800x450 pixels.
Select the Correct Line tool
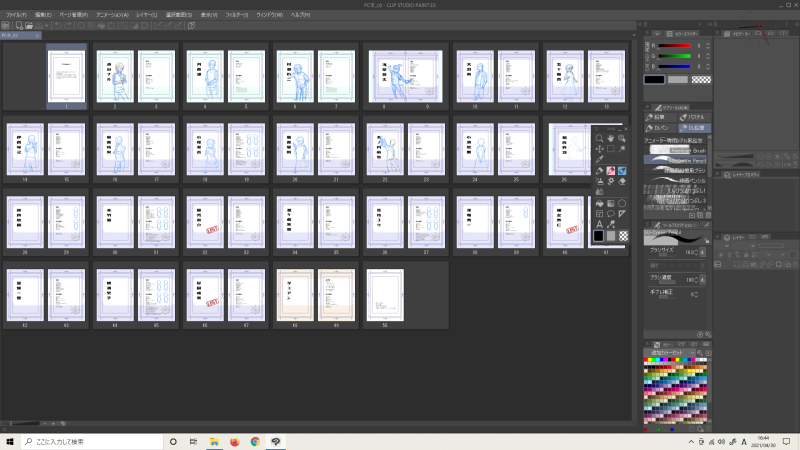(x=611, y=224)
